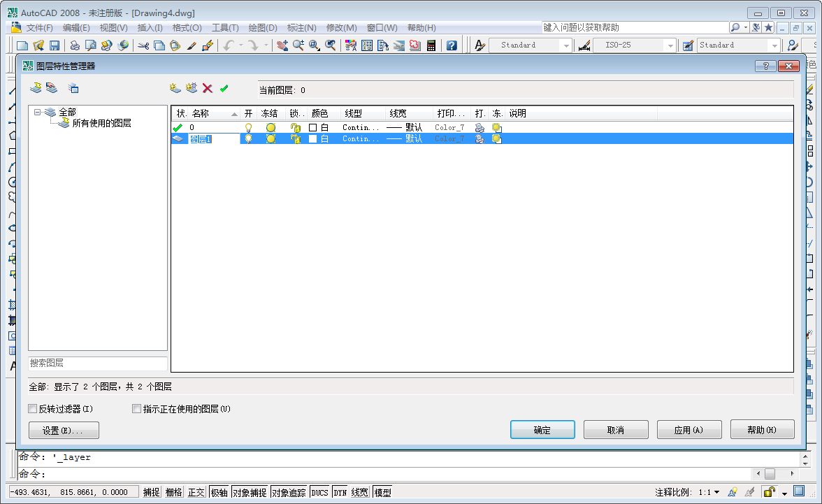Click the New Group Filter icon
Image resolution: width=822 pixels, height=504 pixels.
(52, 88)
